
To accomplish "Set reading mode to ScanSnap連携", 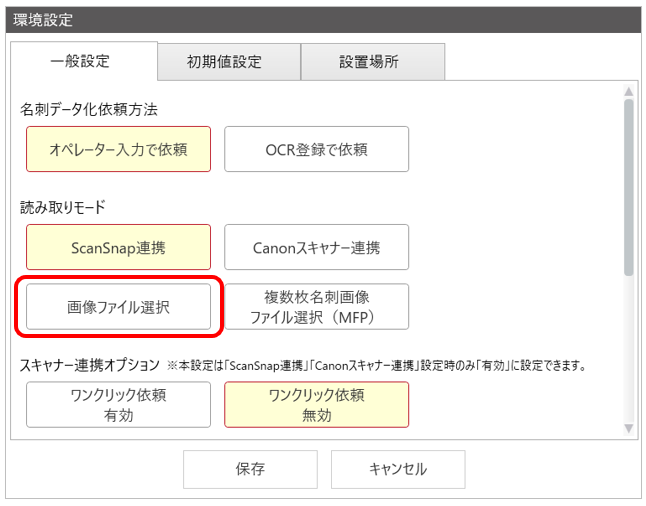I will (x=118, y=247).
